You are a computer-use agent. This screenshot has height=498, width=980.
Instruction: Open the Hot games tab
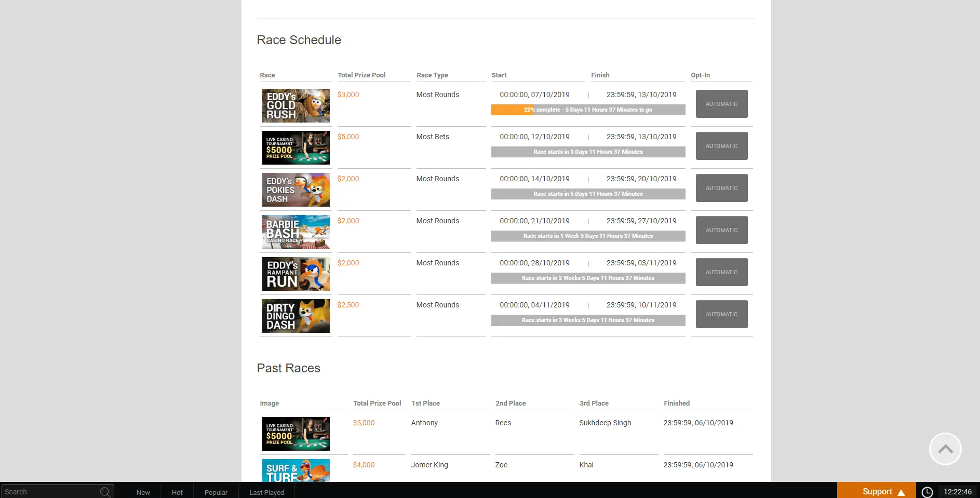tap(177, 492)
